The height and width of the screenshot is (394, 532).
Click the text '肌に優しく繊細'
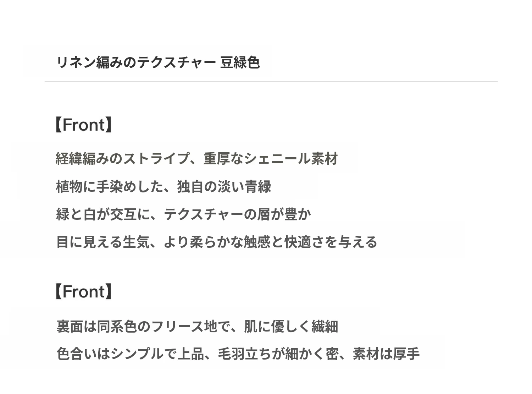click(291, 326)
